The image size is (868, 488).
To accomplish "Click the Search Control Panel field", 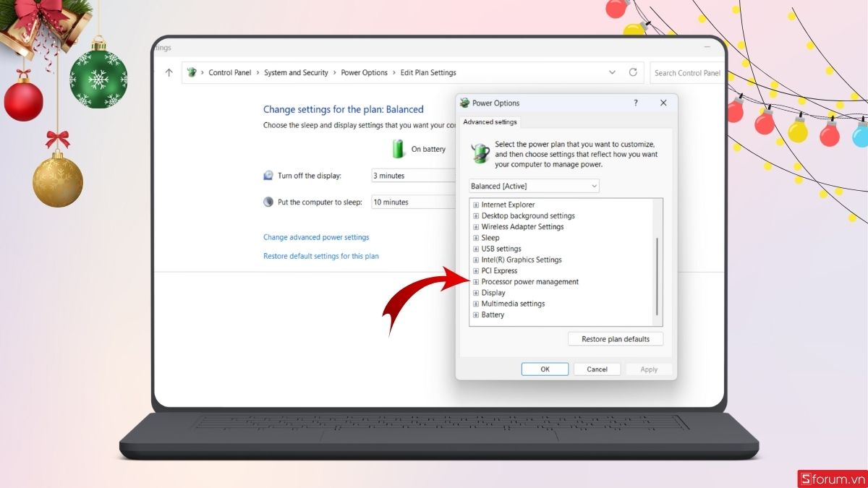I will click(686, 73).
